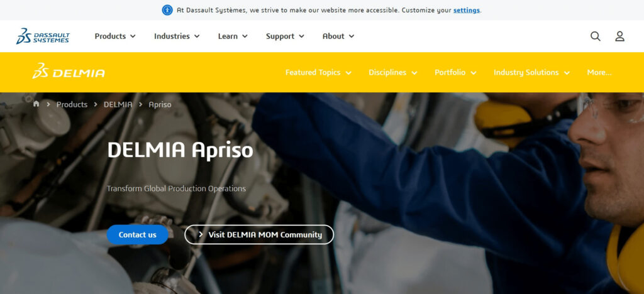Click Visit DELMIA MOM Community button

point(259,234)
